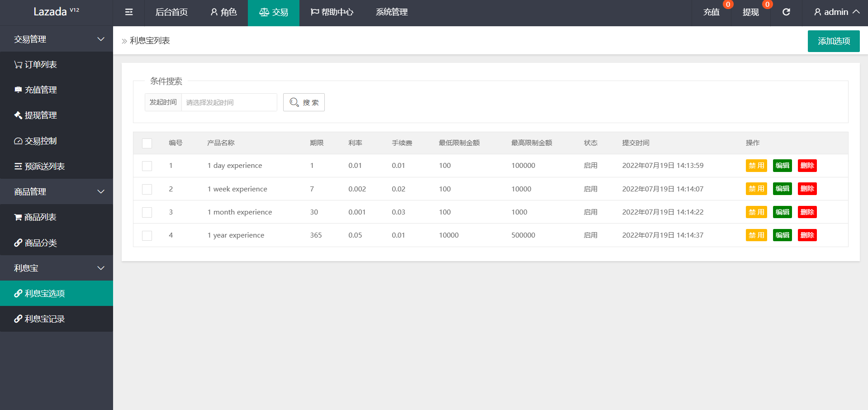Open the 后台首页 menu item
This screenshot has width=868, height=410.
(x=171, y=12)
